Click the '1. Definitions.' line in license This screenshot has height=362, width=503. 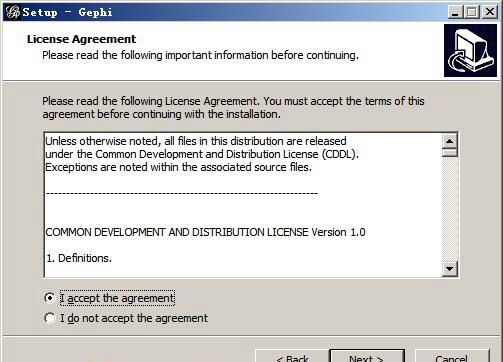[79, 258]
